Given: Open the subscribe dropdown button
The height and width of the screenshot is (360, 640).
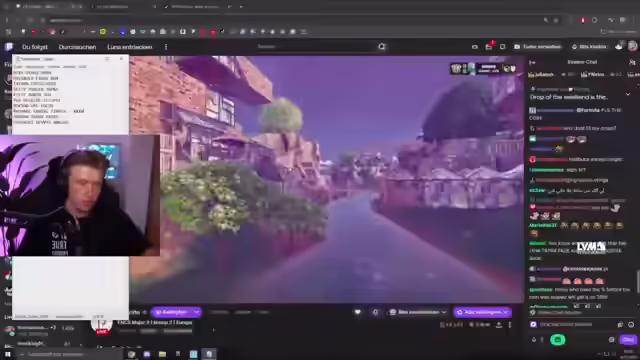Looking at the screenshot, I should tap(482, 312).
